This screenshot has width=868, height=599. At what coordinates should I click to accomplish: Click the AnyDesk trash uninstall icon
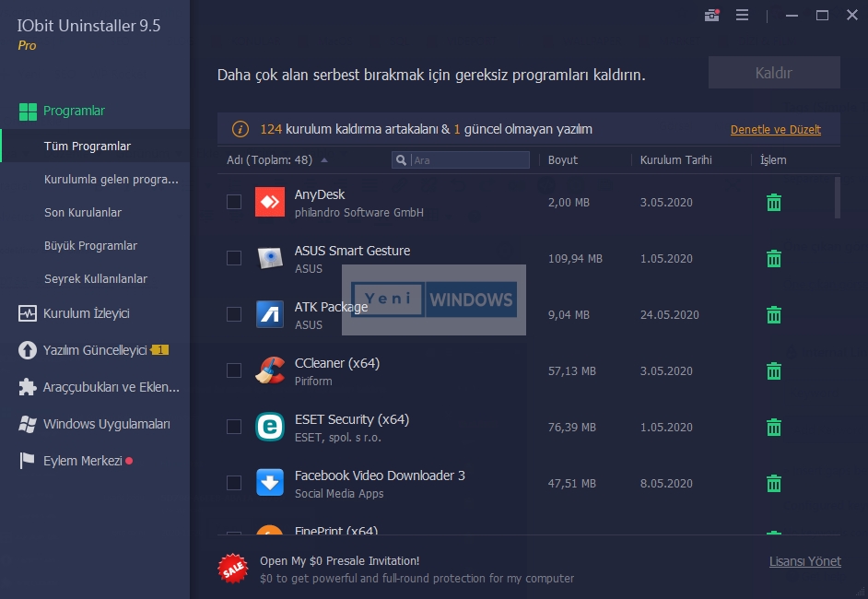coord(773,203)
